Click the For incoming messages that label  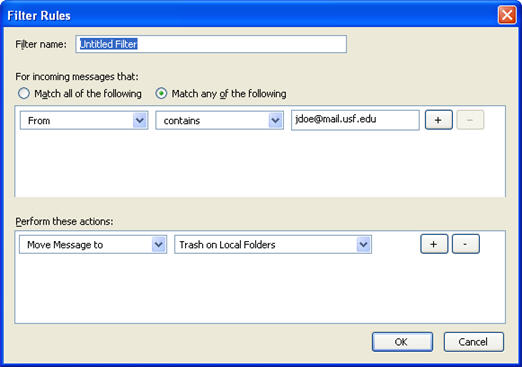[x=77, y=77]
